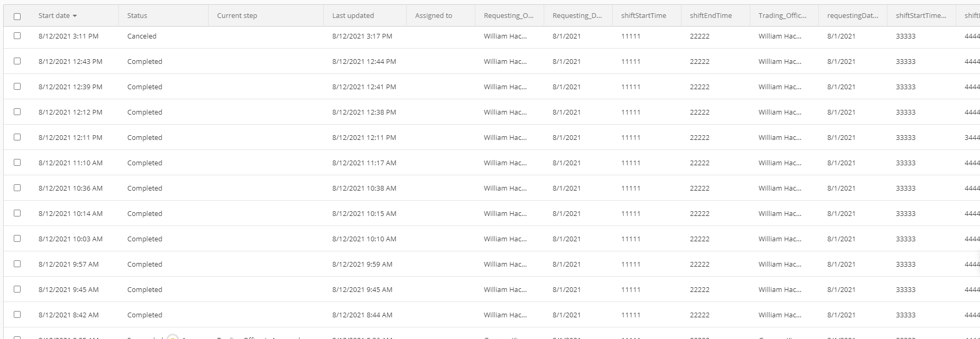This screenshot has width=980, height=339.
Task: Select the row started 8/12/2021 3:11 PM
Action: pos(17,36)
